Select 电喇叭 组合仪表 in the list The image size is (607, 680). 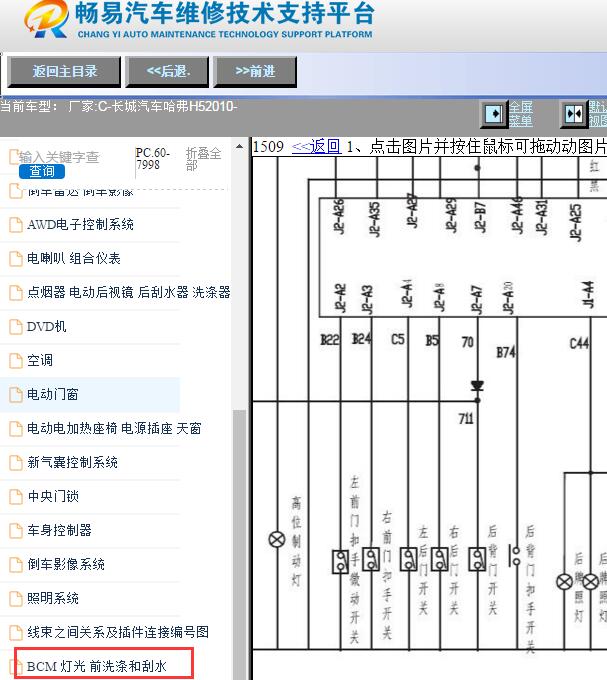[x=74, y=258]
